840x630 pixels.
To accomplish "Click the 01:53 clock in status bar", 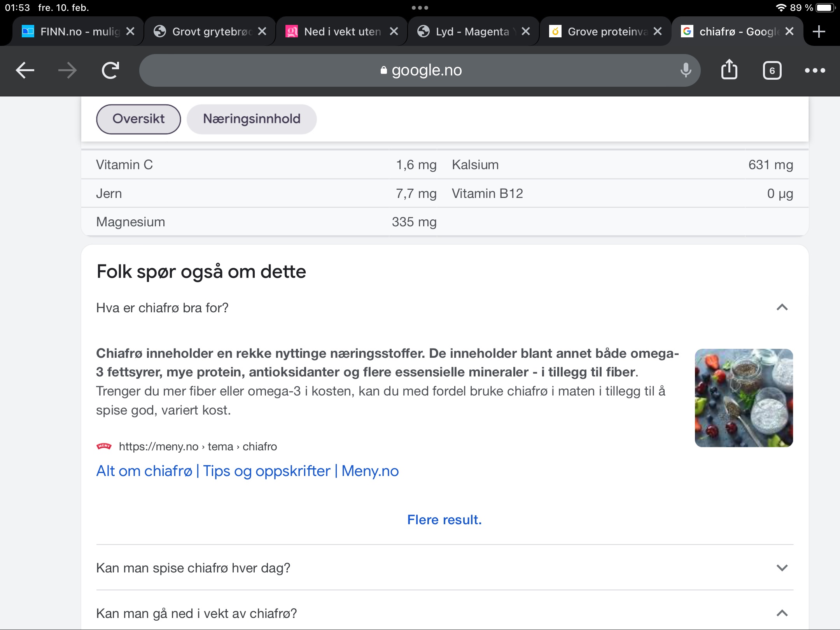I will pyautogui.click(x=17, y=8).
